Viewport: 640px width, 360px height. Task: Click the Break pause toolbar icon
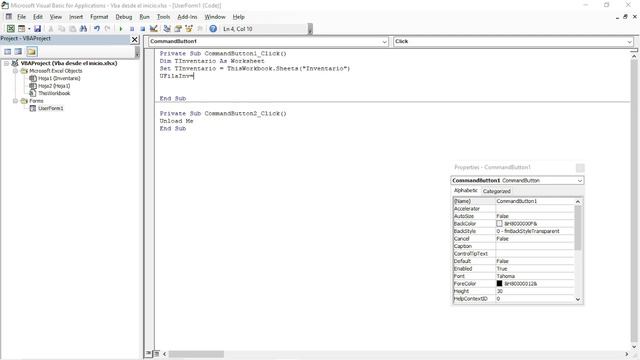(x=132, y=29)
